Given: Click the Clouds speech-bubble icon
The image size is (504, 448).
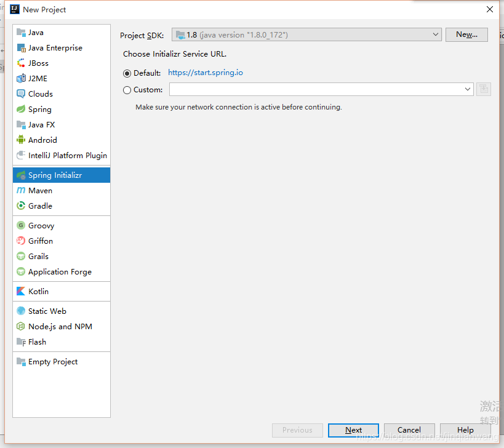Looking at the screenshot, I should [x=21, y=94].
